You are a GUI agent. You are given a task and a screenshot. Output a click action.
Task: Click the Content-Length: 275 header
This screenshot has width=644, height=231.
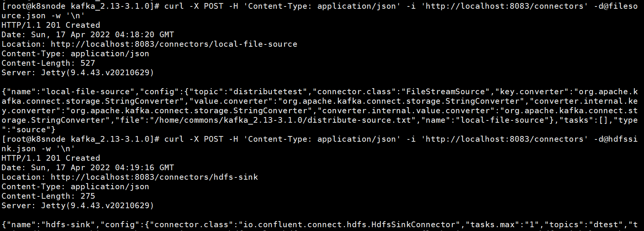click(48, 196)
